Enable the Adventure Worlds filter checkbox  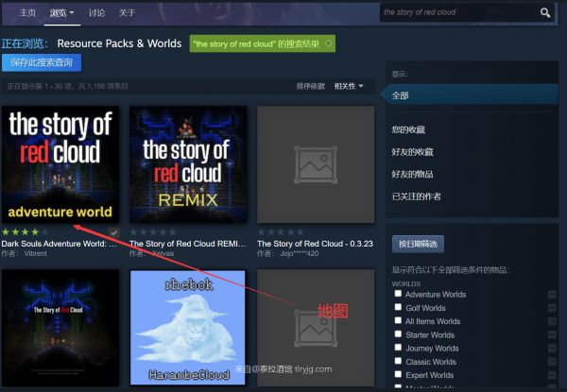[398, 294]
